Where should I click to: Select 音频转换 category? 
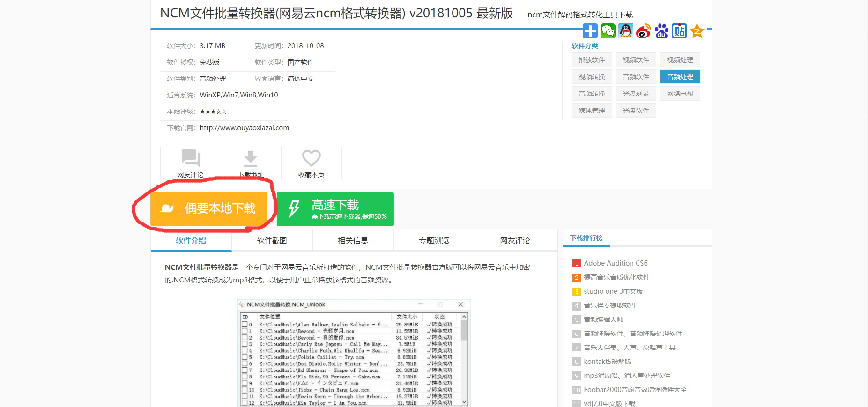tap(592, 94)
